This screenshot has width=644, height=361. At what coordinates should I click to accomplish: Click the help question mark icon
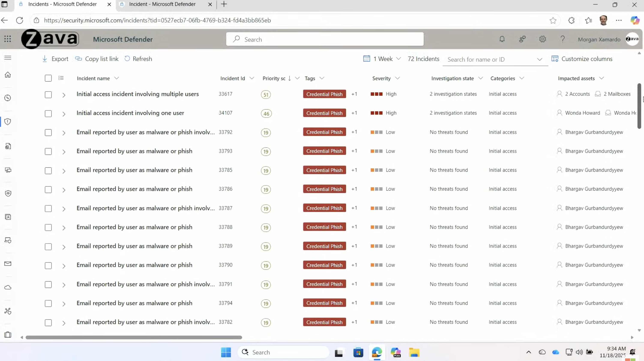click(x=562, y=39)
